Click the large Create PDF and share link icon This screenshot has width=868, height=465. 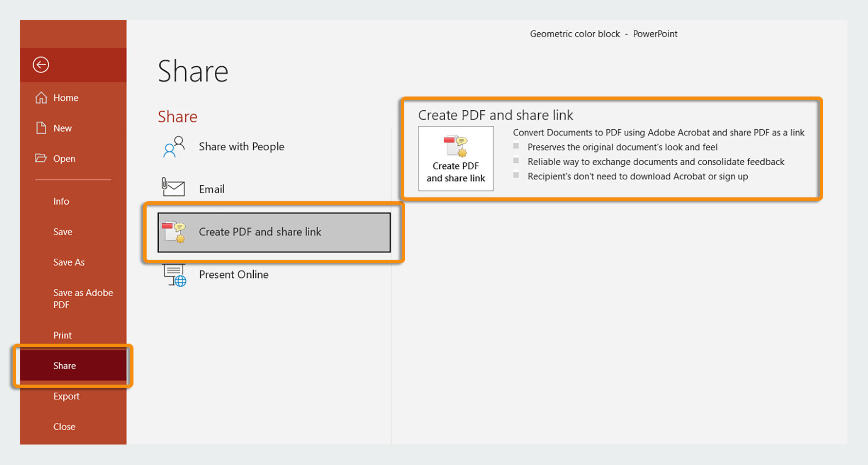coord(455,146)
